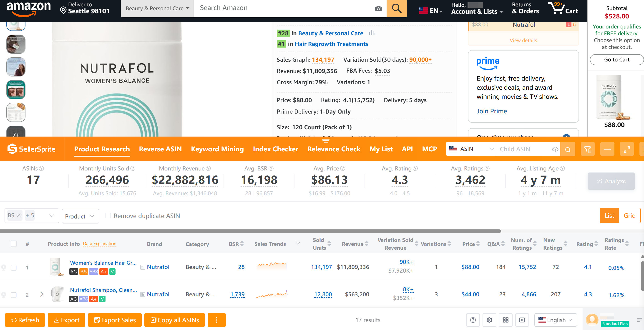The height and width of the screenshot is (330, 644).
Task: Minimize the SellerSprite panel
Action: (x=607, y=149)
